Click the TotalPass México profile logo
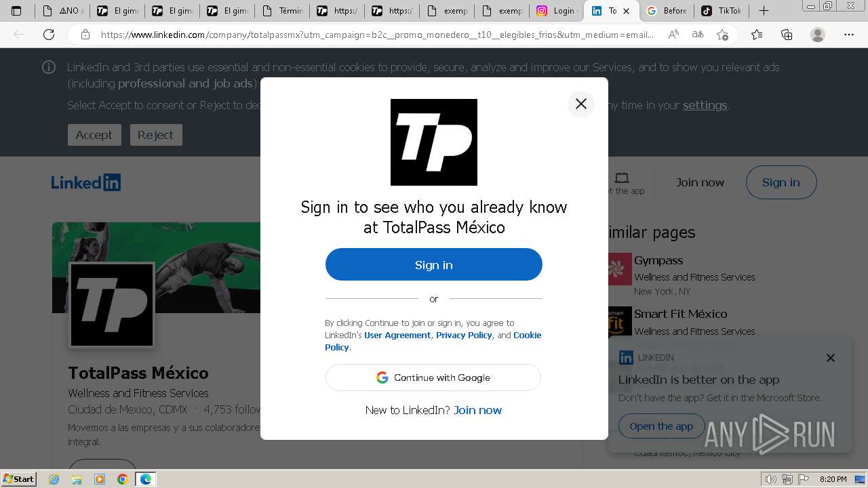Viewport: 868px width, 488px height. tap(112, 304)
